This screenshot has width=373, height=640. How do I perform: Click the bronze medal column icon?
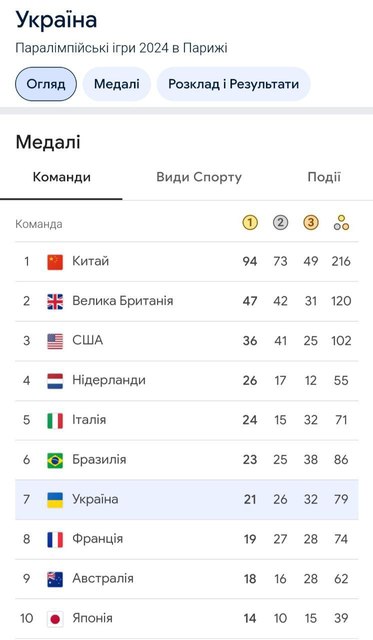(311, 223)
